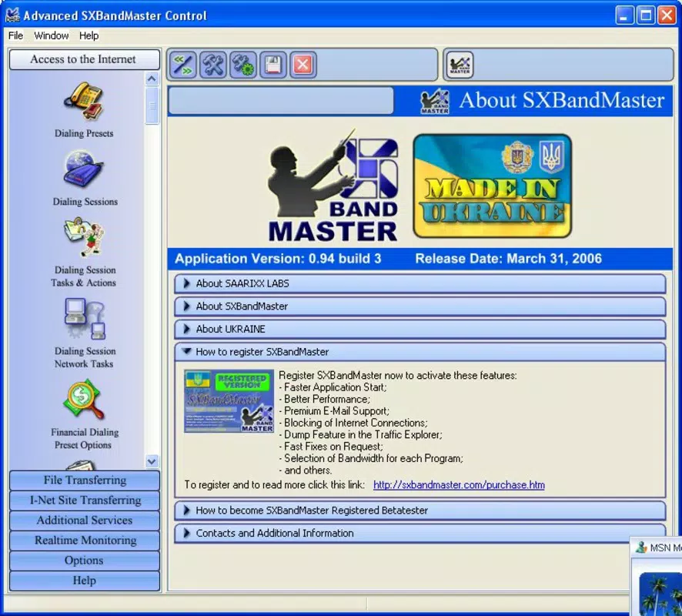The height and width of the screenshot is (616, 682).
Task: Open Dialing Session Tasks & Actions icon
Action: pos(84,237)
